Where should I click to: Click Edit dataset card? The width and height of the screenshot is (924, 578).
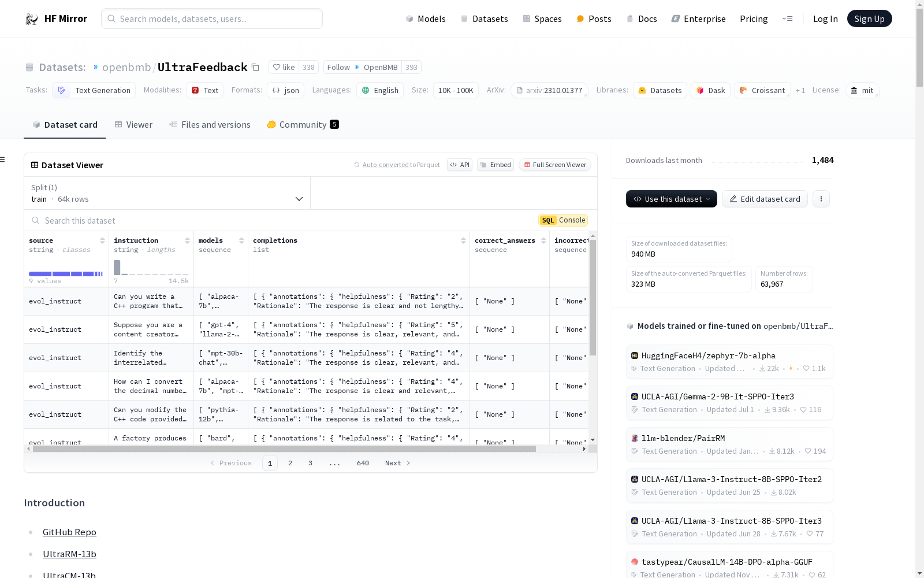click(x=765, y=199)
